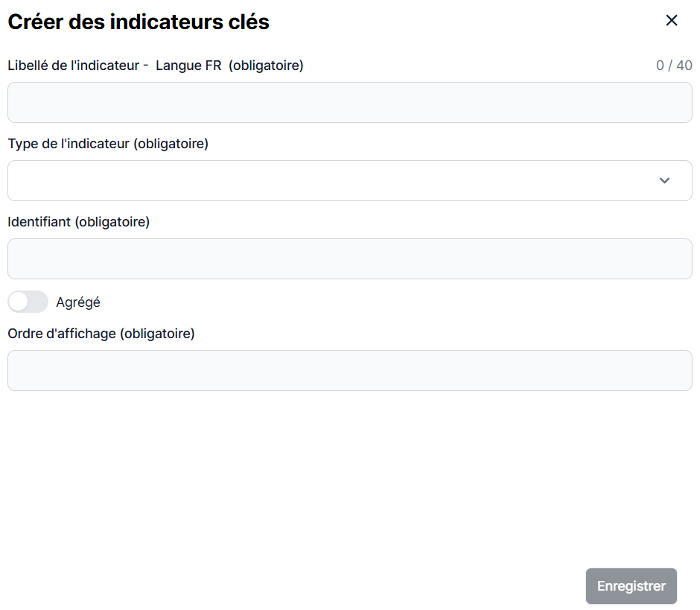Click the word "Identifiant" in its label
700x610 pixels.
tap(40, 222)
